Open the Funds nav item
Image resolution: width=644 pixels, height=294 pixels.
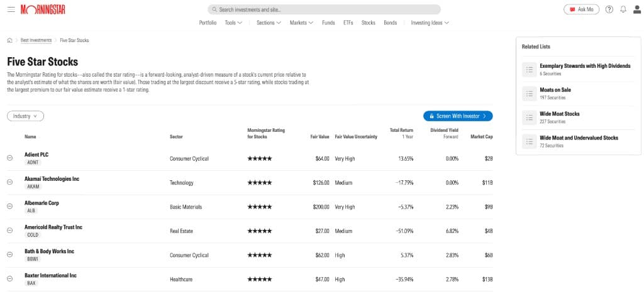(x=328, y=23)
